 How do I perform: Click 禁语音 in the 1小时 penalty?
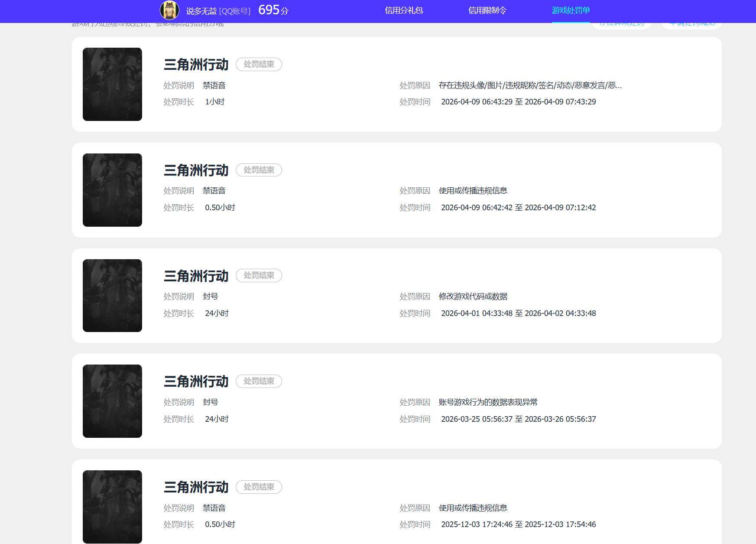click(214, 85)
